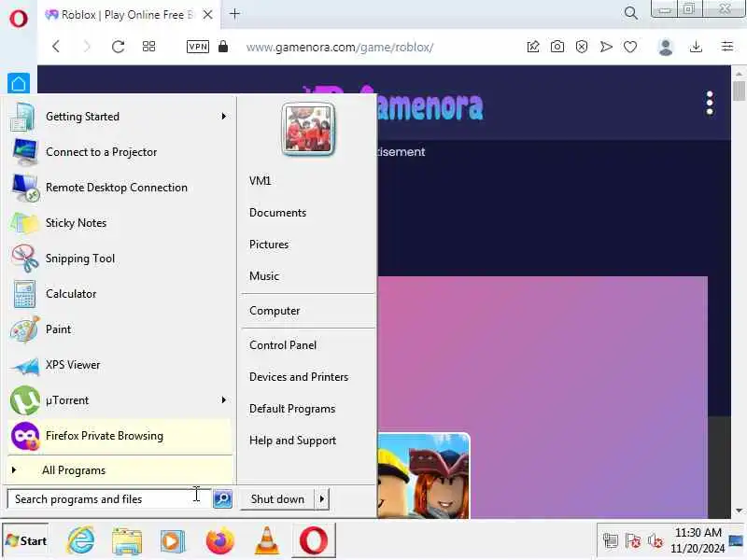Expand All Programs list
Image resolution: width=747 pixels, height=560 pixels.
tap(120, 470)
